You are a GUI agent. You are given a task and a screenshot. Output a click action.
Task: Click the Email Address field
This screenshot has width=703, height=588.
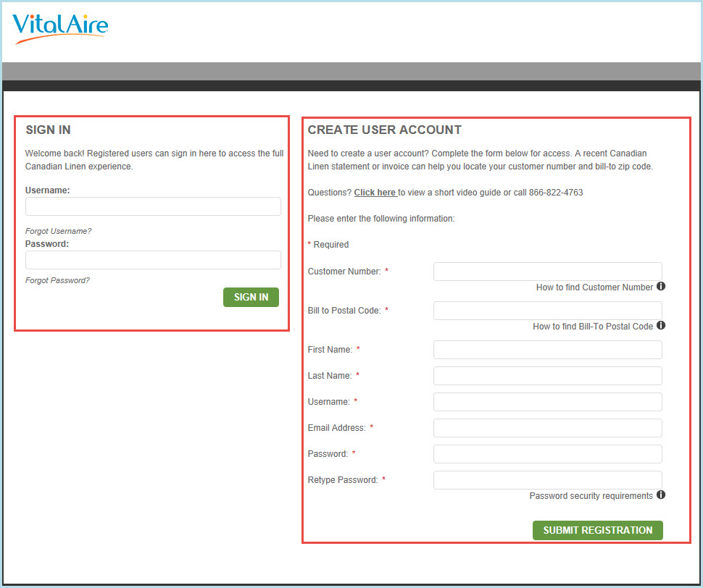click(x=547, y=428)
